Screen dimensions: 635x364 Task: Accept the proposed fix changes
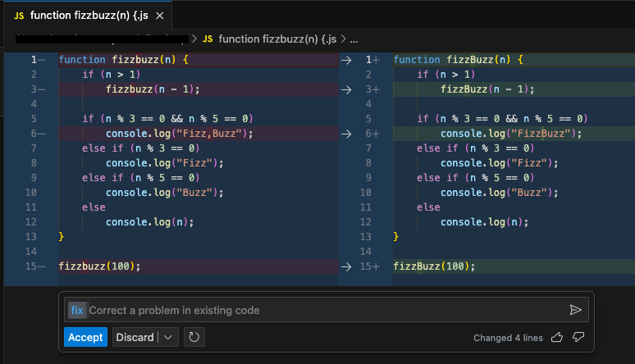(85, 337)
